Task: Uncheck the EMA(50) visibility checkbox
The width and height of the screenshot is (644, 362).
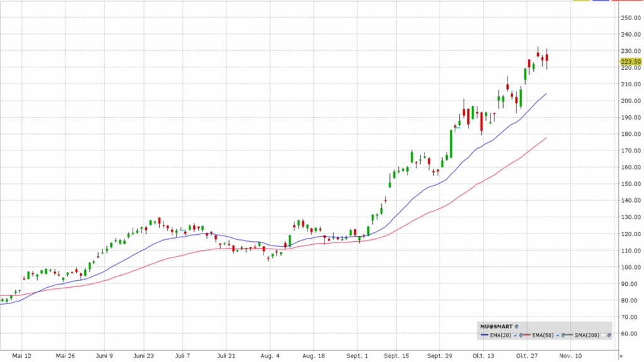Action: 558,335
